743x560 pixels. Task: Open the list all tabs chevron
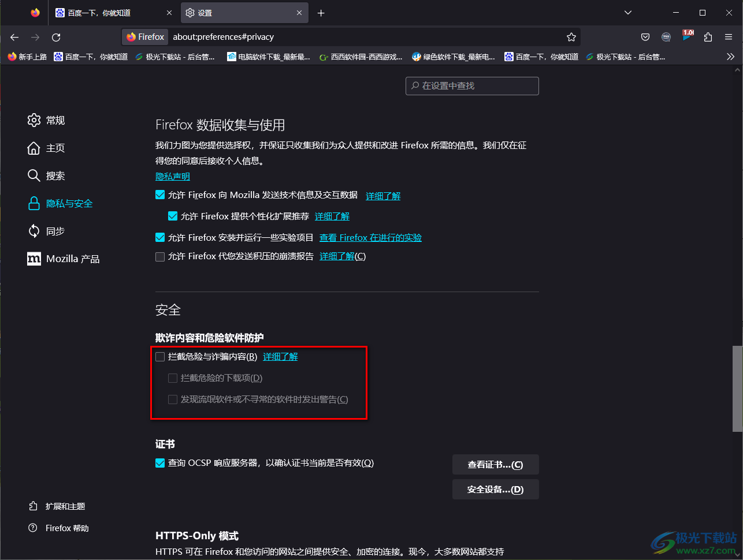point(628,13)
